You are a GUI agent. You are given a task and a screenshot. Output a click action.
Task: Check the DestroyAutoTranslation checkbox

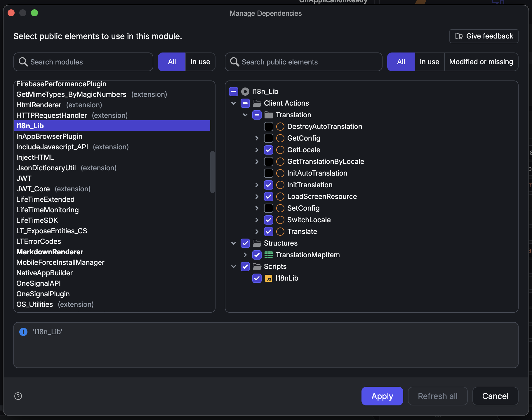(269, 127)
